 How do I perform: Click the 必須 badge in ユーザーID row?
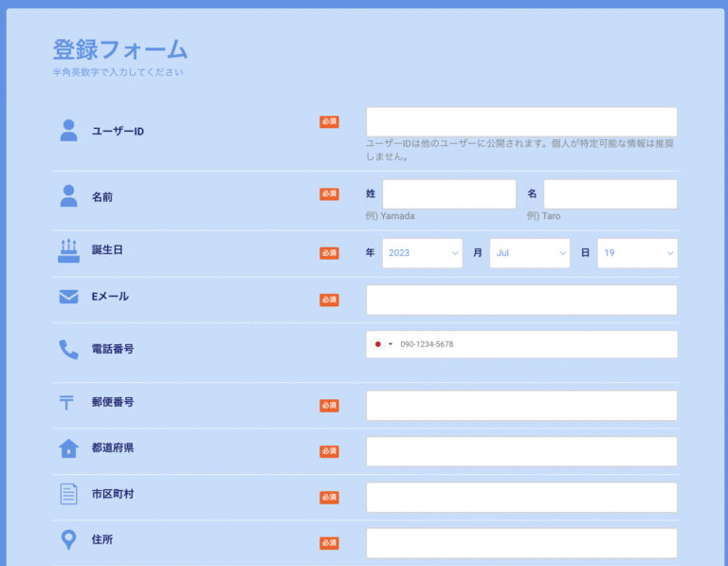pyautogui.click(x=329, y=121)
